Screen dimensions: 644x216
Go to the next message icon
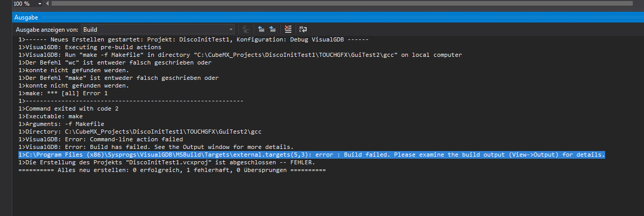(272, 30)
